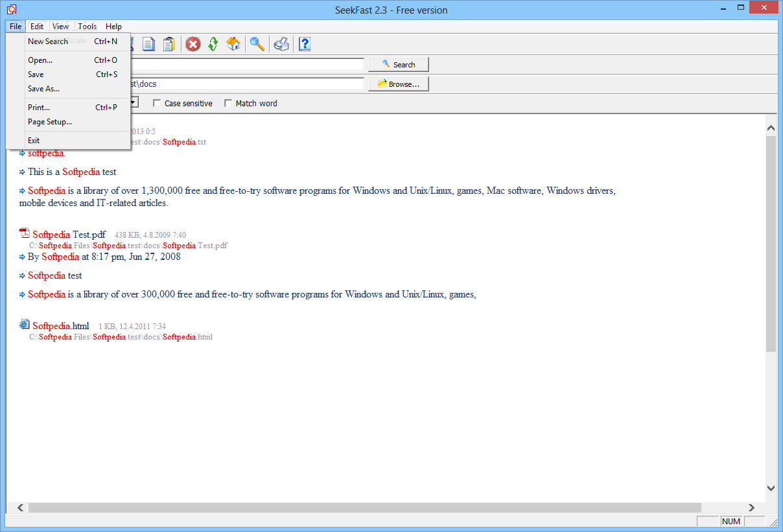Viewport: 783px width, 532px height.
Task: Open the Softpedia Test.pdf result file name
Action: [x=69, y=235]
